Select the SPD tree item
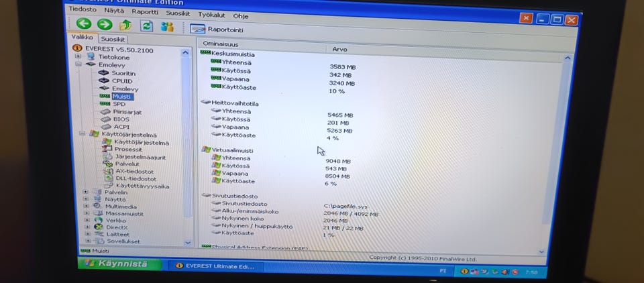This screenshot has width=644, height=283. [119, 105]
